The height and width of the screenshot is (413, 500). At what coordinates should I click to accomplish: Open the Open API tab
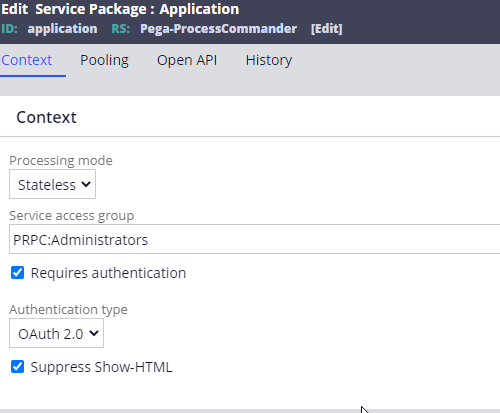(187, 60)
